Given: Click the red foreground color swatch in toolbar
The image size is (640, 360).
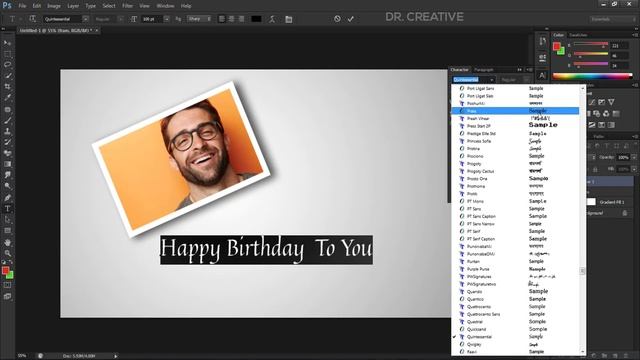Looking at the screenshot, I should point(5,270).
